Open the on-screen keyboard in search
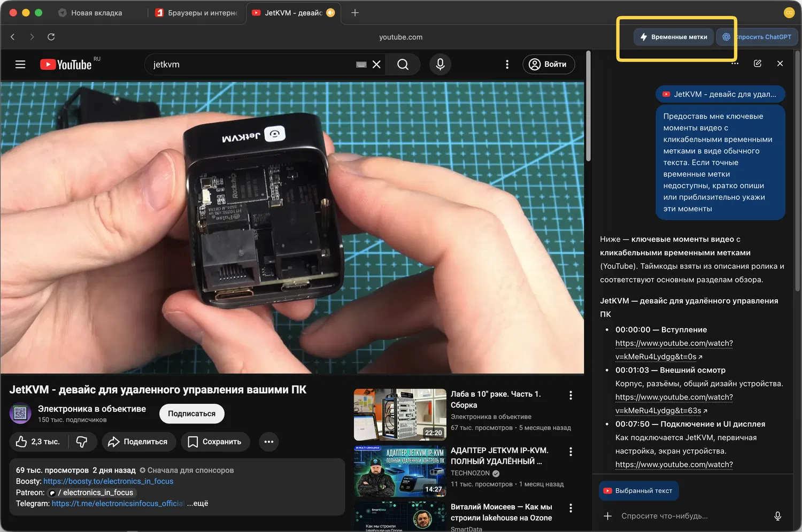802x532 pixels. pos(361,65)
